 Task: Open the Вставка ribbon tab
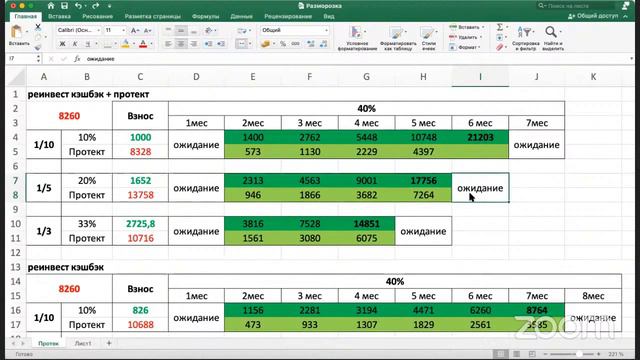[59, 16]
